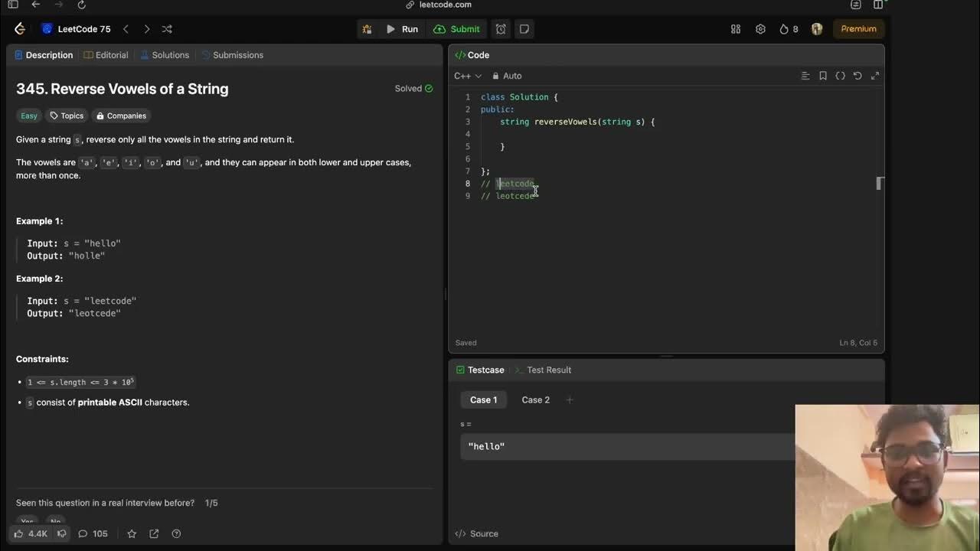Click the Run code button
The image size is (980, 551).
click(x=402, y=29)
